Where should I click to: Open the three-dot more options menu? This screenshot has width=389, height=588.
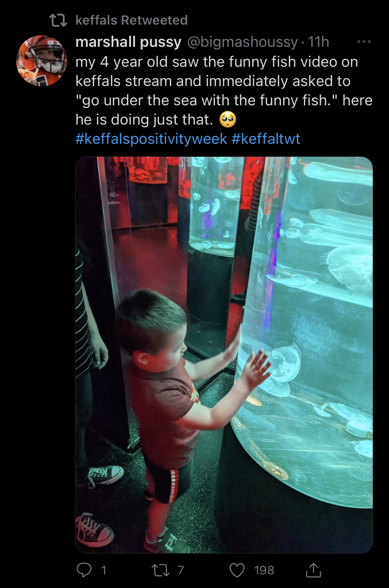364,42
